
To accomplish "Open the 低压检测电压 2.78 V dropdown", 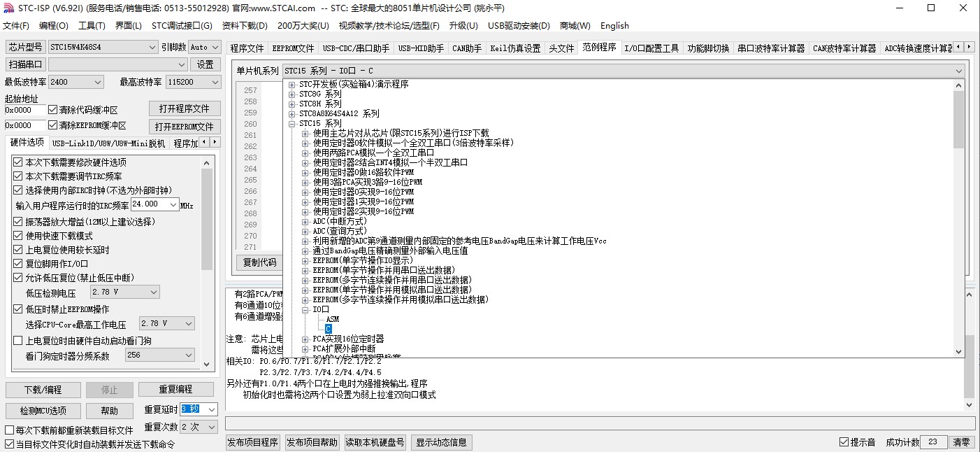I will click(x=124, y=292).
